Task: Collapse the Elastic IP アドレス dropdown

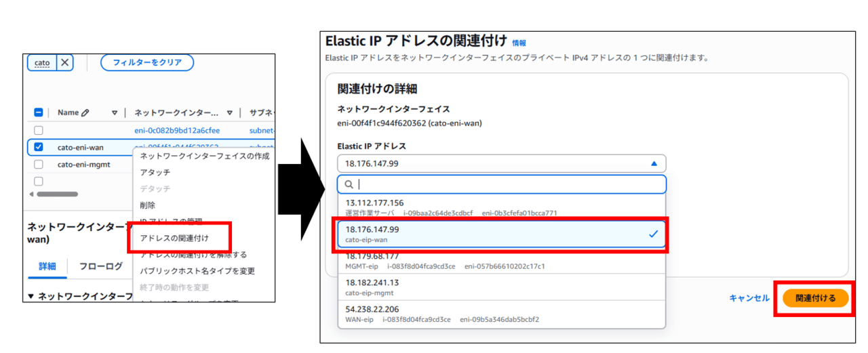Action: pyautogui.click(x=654, y=163)
